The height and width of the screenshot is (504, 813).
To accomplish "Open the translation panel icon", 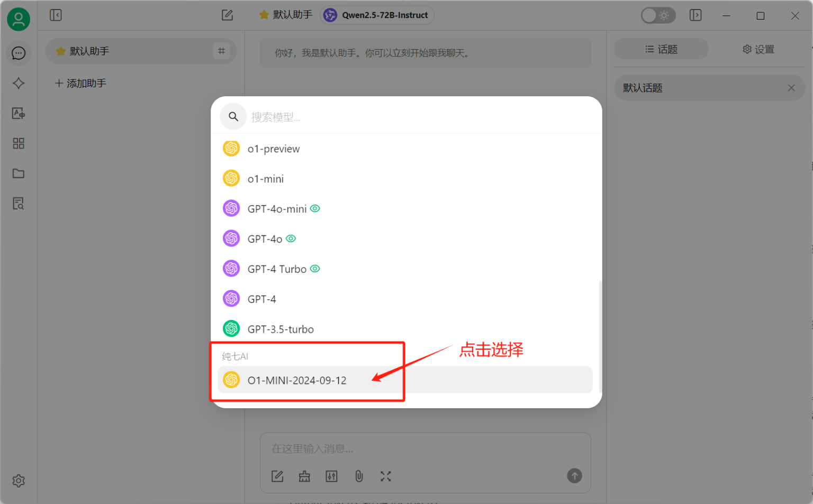I will [19, 113].
